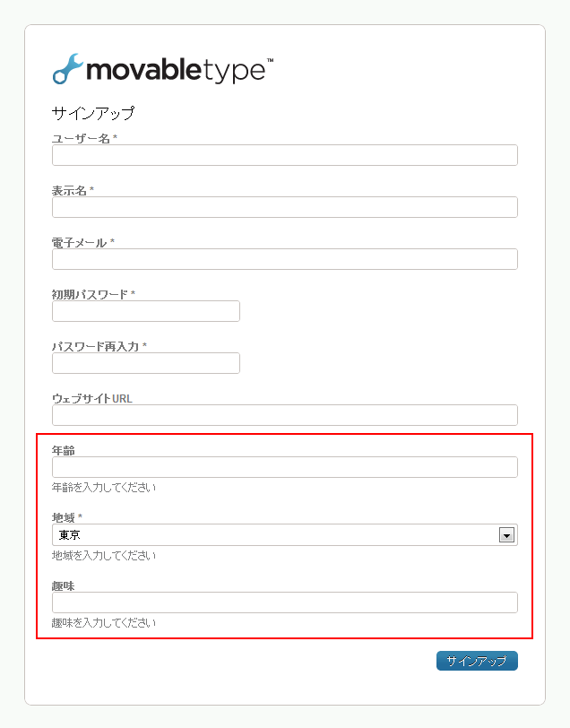Click the 地域を入力してください hint text
The image size is (570, 728).
(104, 555)
